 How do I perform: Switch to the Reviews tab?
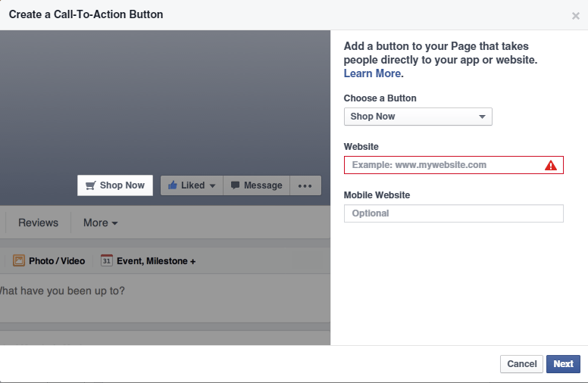coord(38,223)
